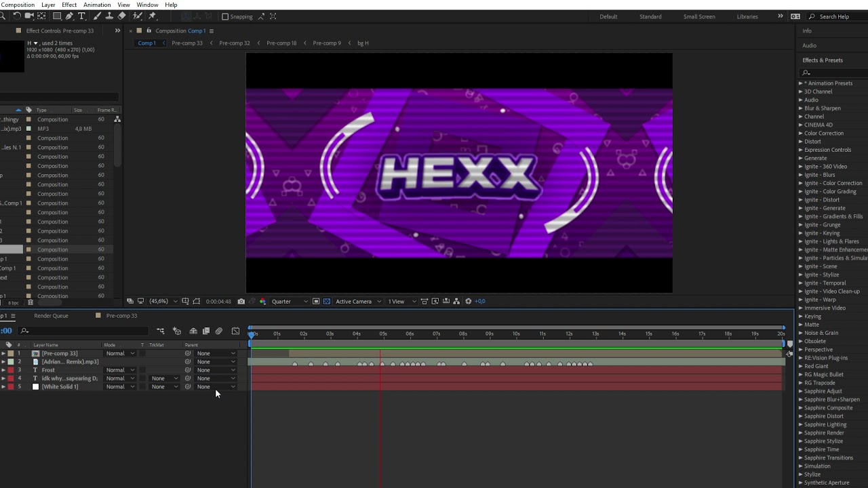The height and width of the screenshot is (488, 868).
Task: Select the Type tool in toolbar
Action: 82,16
